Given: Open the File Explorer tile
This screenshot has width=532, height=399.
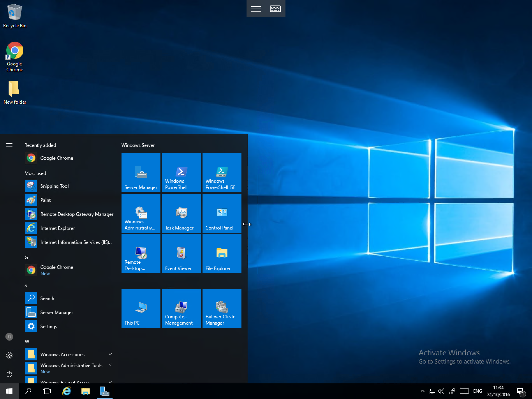Looking at the screenshot, I should pos(222,253).
